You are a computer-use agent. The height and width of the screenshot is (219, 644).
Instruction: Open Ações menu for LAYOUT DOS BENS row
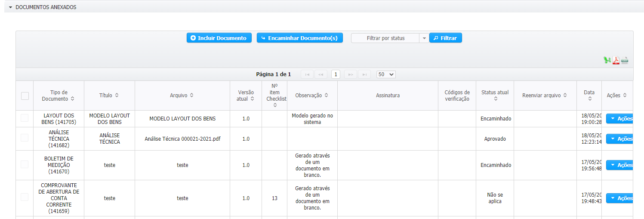point(619,119)
